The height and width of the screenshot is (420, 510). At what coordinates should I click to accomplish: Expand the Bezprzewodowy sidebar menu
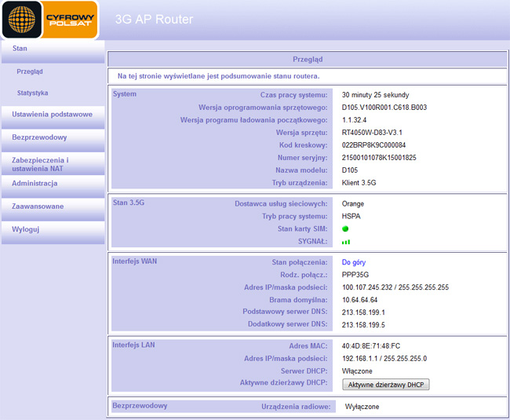39,137
